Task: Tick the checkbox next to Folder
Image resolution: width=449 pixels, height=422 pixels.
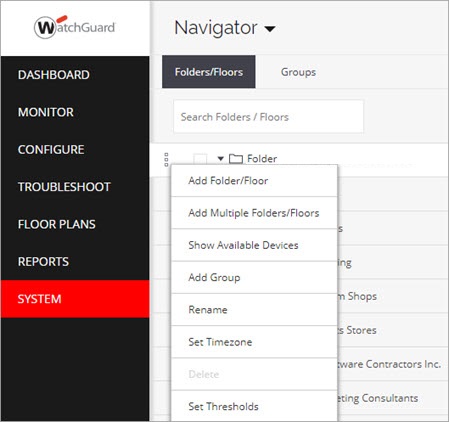Action: click(200, 159)
